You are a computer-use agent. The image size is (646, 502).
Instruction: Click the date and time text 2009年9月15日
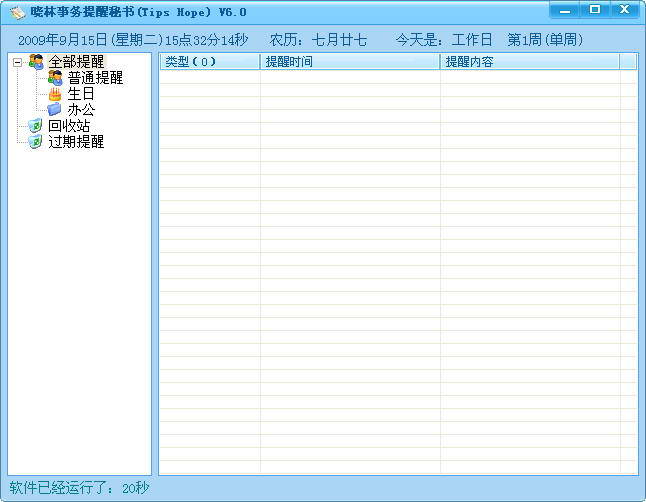(x=133, y=40)
